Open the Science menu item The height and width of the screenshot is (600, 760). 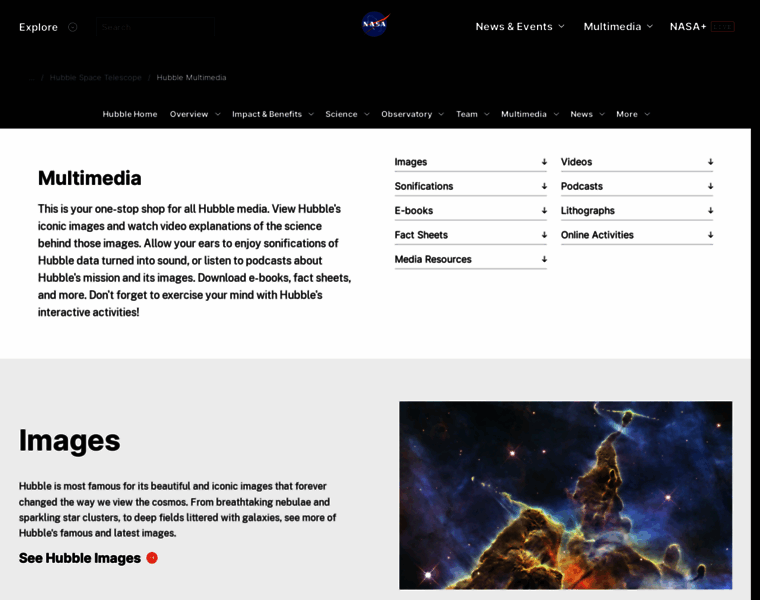click(x=341, y=114)
